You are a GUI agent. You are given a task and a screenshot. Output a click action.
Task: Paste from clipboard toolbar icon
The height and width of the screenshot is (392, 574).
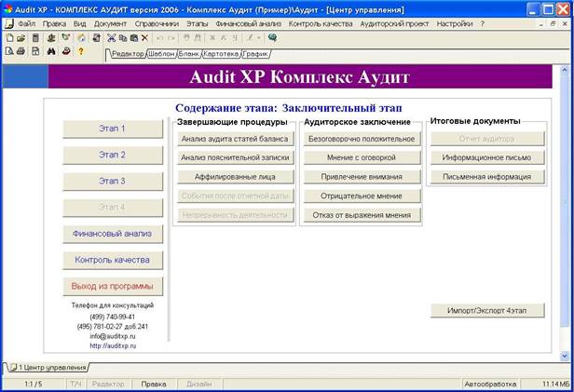click(134, 37)
